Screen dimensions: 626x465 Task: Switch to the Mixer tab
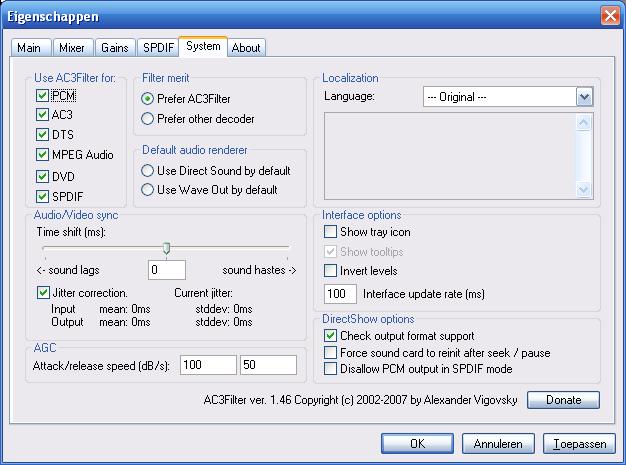pos(72,48)
